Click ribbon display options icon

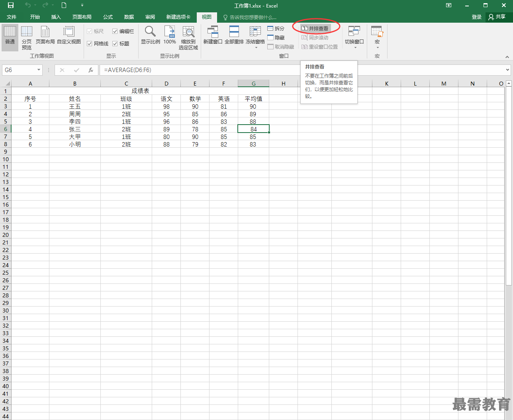[448, 5]
